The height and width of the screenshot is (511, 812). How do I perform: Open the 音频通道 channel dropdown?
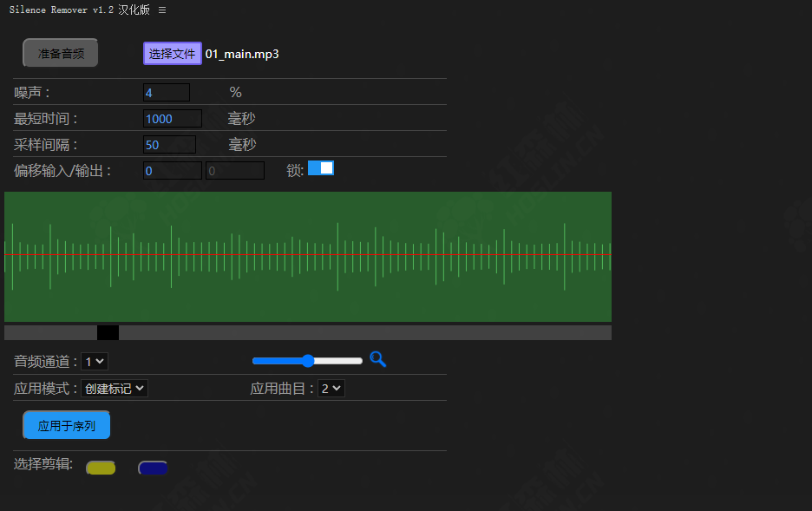coord(94,361)
